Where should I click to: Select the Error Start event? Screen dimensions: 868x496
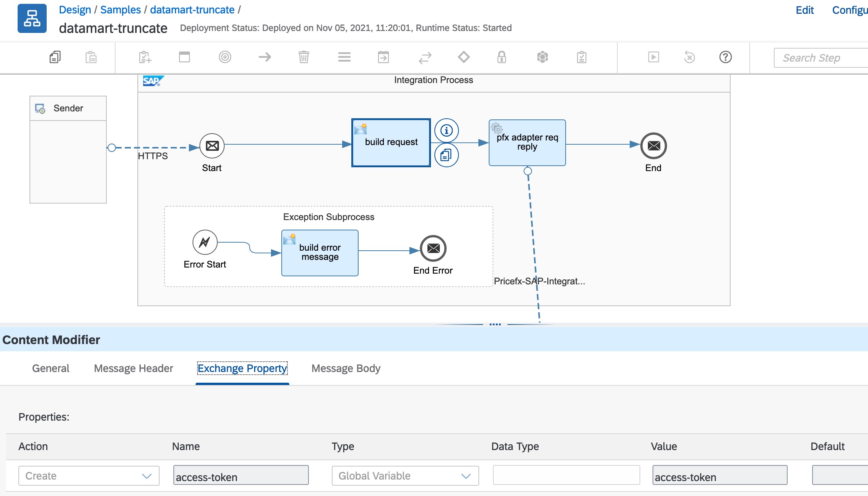click(205, 242)
